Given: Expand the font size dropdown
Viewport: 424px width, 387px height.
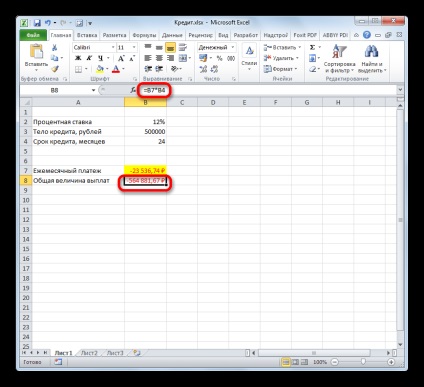Looking at the screenshot, I should (x=134, y=47).
